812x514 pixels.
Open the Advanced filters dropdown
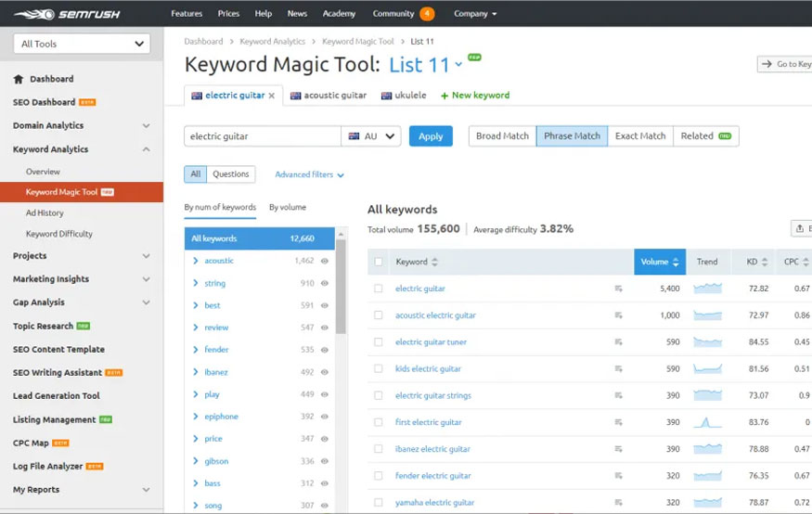pyautogui.click(x=309, y=175)
